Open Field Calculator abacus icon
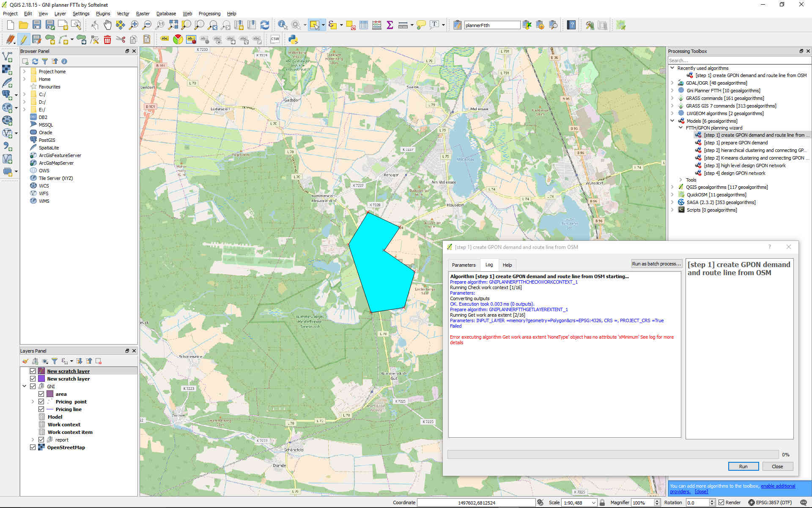 click(377, 25)
